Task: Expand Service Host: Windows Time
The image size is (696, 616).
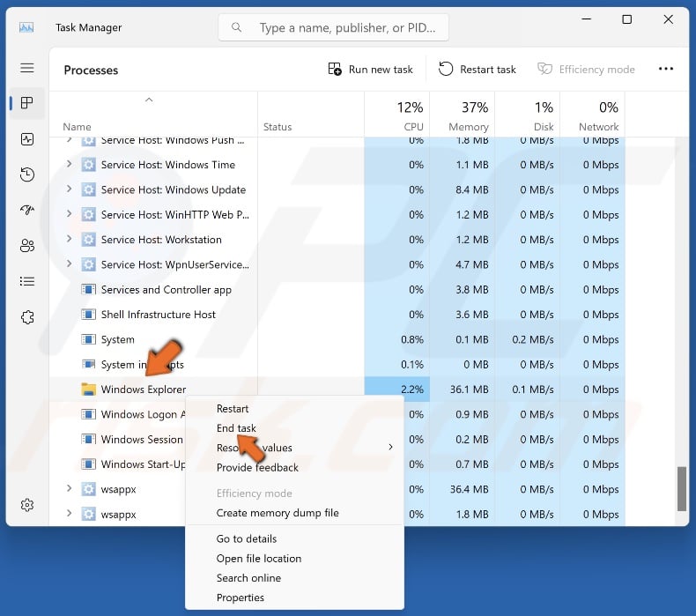Action: (69, 164)
